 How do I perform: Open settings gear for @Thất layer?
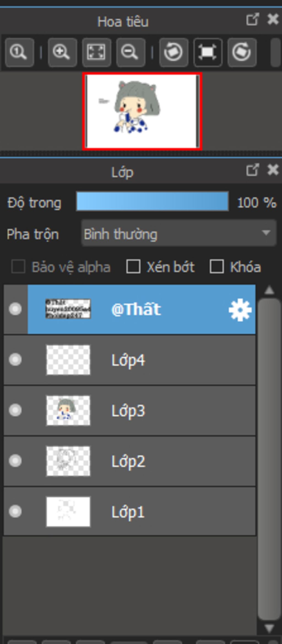[240, 310]
